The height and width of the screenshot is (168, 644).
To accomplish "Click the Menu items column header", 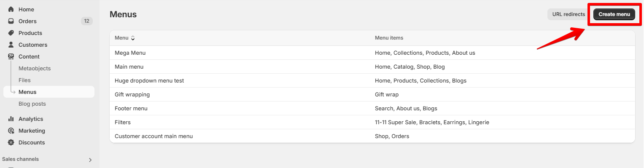I will coord(389,38).
